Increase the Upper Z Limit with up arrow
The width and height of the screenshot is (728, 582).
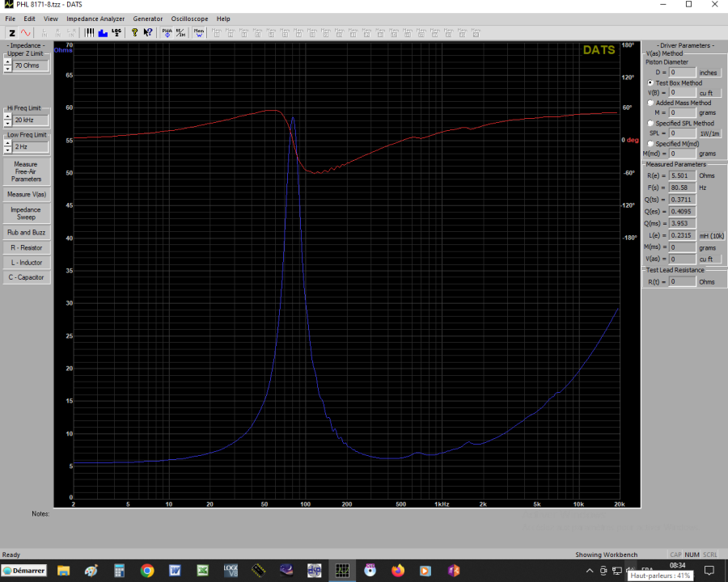[x=8, y=61]
